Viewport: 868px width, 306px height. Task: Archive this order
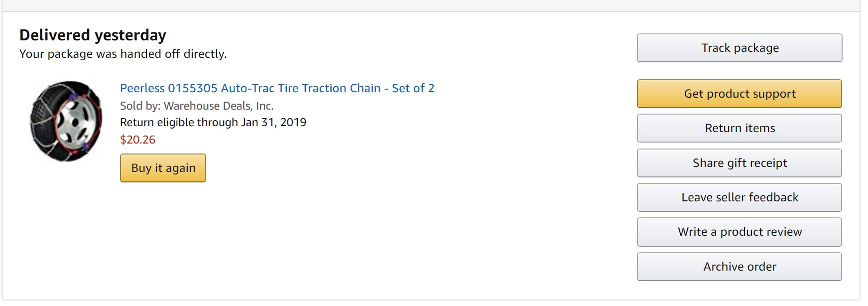pyautogui.click(x=740, y=267)
